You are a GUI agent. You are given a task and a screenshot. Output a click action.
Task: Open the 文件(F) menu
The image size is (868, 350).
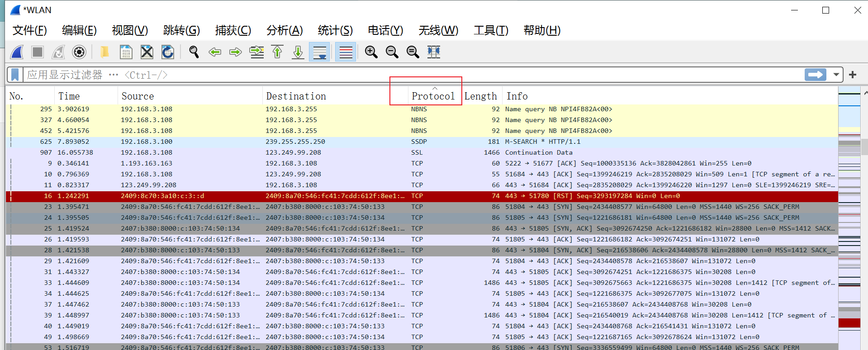(30, 30)
